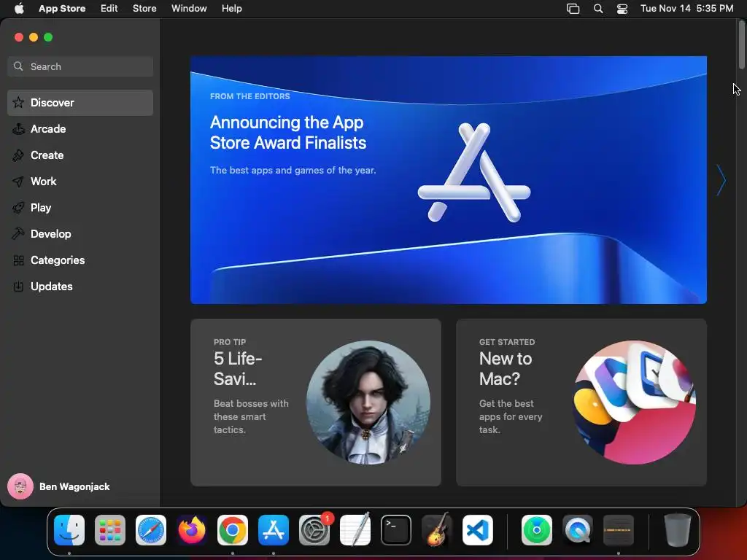747x560 pixels.
Task: Click 'Beat bosses with these smart tactics' text
Action: tap(251, 416)
